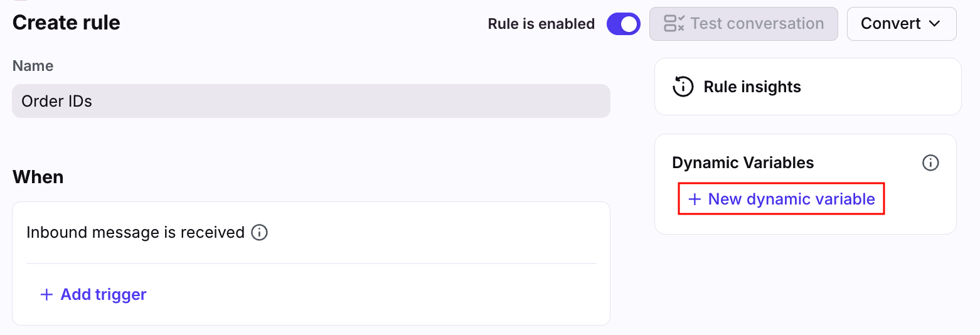Click the Name field label

pos(33,66)
